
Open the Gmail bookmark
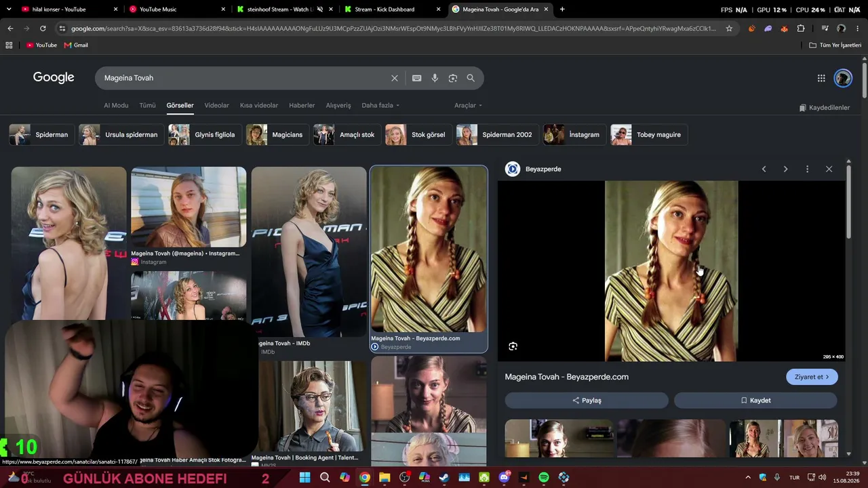coord(76,45)
